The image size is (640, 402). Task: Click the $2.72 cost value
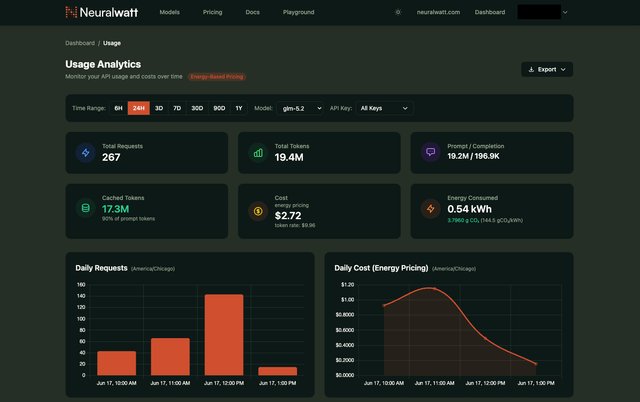click(288, 215)
